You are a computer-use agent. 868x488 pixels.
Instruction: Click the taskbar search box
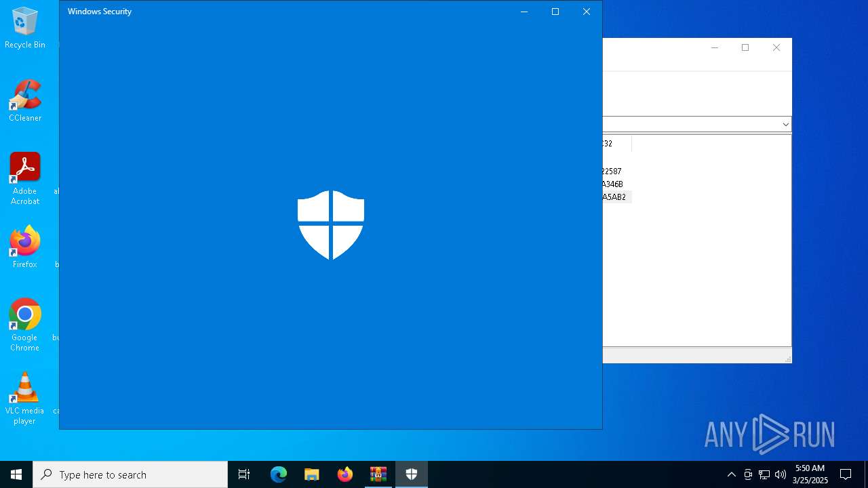tap(130, 474)
